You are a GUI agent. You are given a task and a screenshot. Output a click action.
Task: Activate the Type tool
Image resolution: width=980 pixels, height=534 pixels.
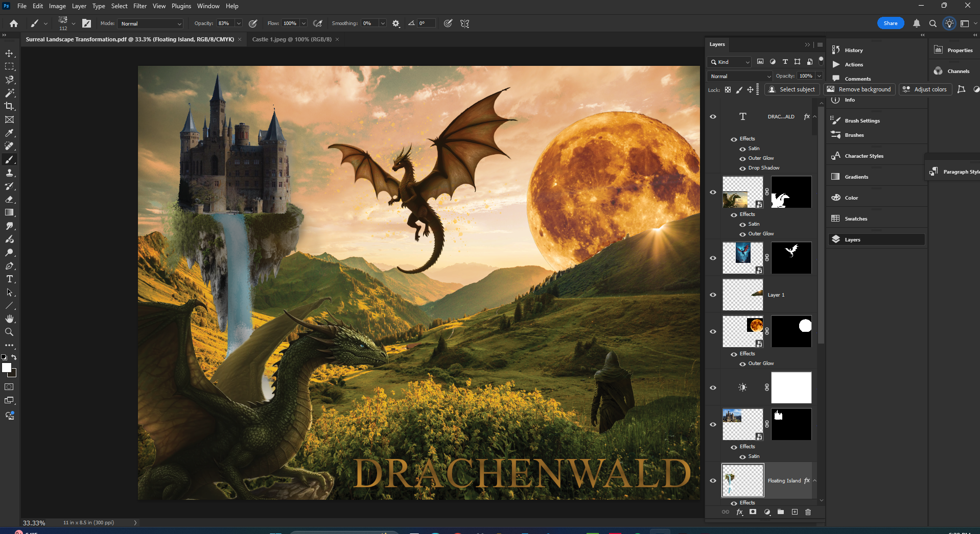pyautogui.click(x=9, y=279)
